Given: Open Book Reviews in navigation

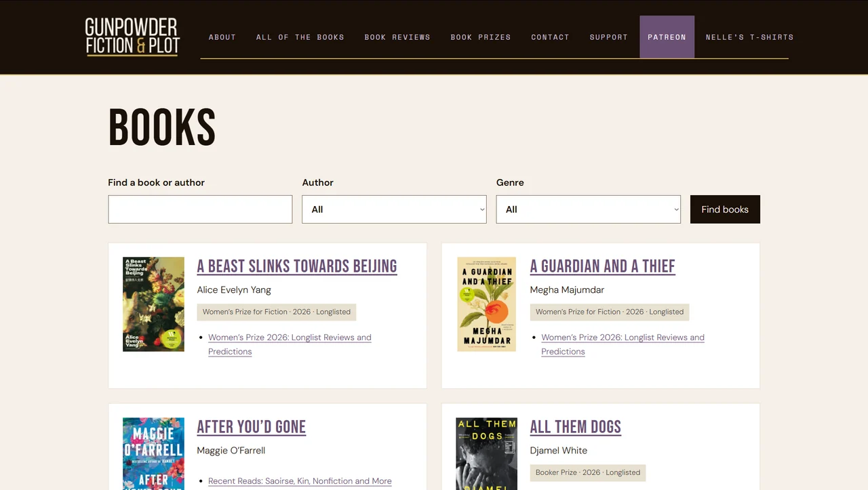Looking at the screenshot, I should tap(397, 37).
